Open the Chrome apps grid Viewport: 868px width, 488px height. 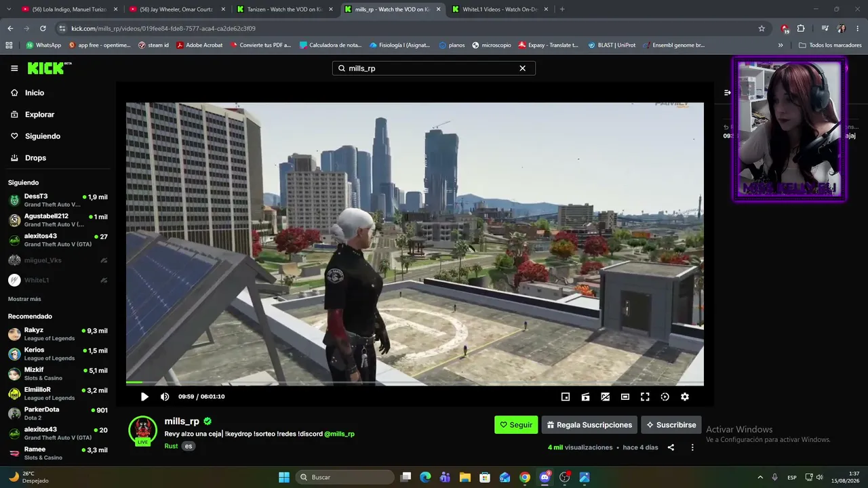coord(9,45)
